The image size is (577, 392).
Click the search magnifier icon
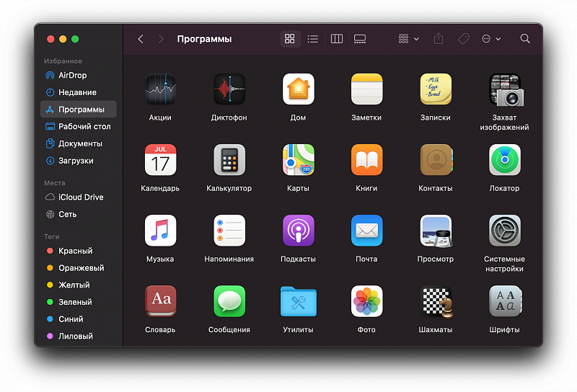pos(525,39)
